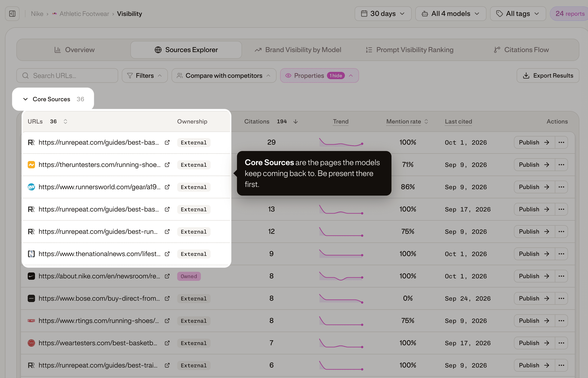This screenshot has width=588, height=378.
Task: Click more options for about.nike.com row
Action: [561, 276]
